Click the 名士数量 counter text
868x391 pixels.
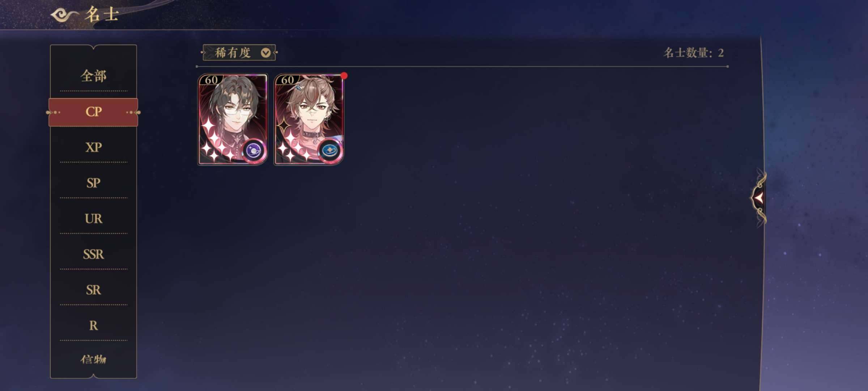pyautogui.click(x=693, y=53)
